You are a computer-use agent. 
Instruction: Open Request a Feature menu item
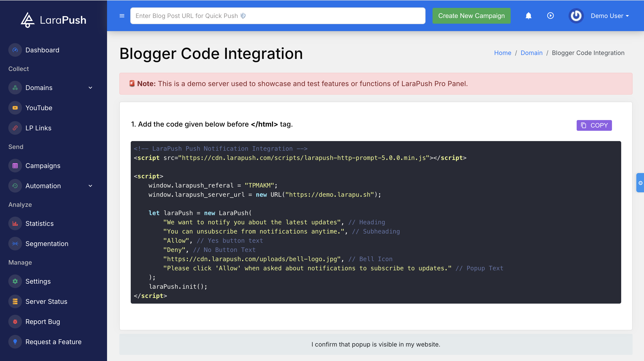coord(54,342)
